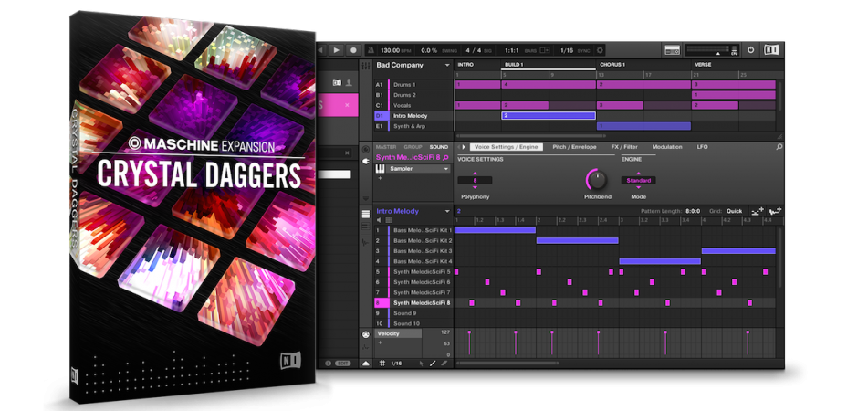
Task: Toggle the metronome icon beside tempo
Action: [x=371, y=50]
